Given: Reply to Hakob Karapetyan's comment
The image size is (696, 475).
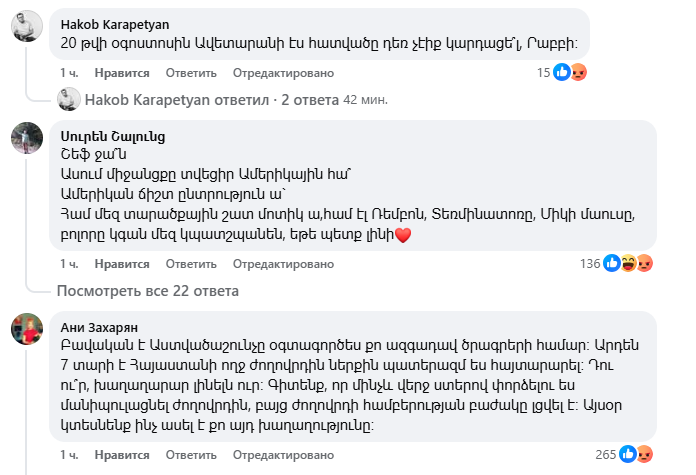Looking at the screenshot, I should point(184,73).
